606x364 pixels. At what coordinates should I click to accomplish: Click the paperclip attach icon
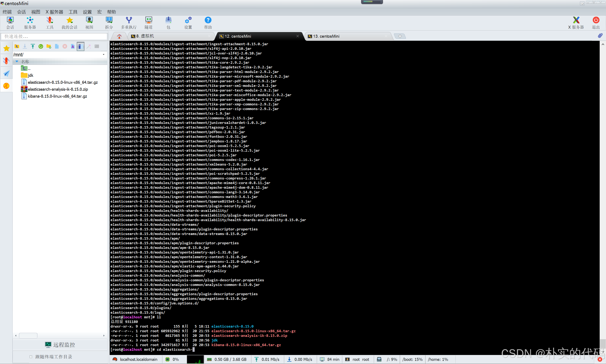pyautogui.click(x=600, y=36)
